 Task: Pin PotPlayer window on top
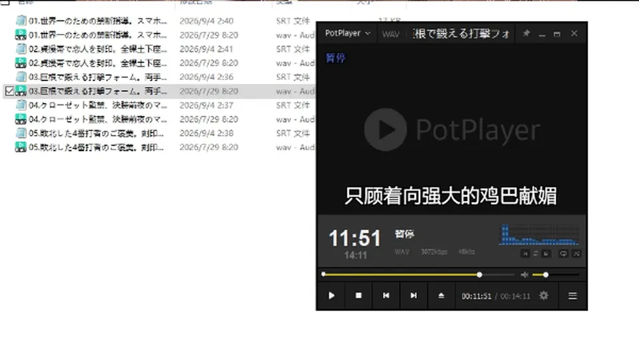[x=526, y=33]
